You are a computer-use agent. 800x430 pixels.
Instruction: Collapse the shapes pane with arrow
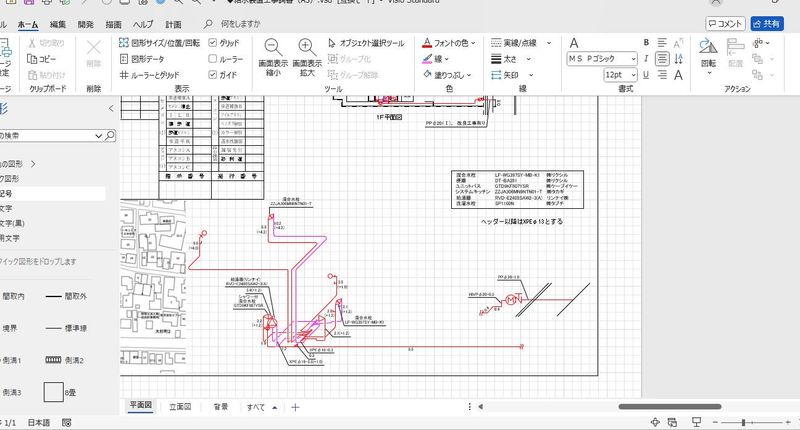click(x=111, y=108)
